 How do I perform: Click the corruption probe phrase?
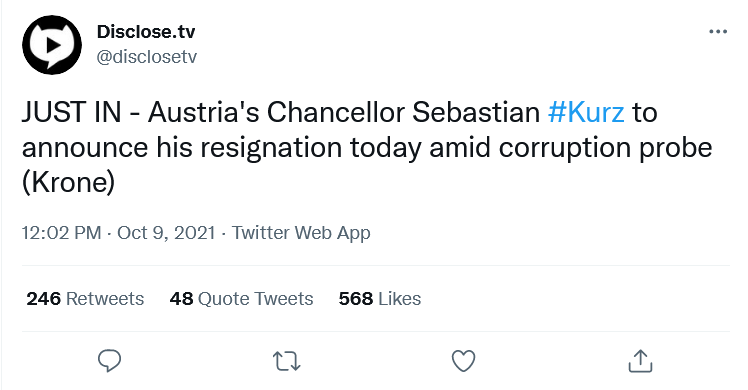(x=605, y=148)
